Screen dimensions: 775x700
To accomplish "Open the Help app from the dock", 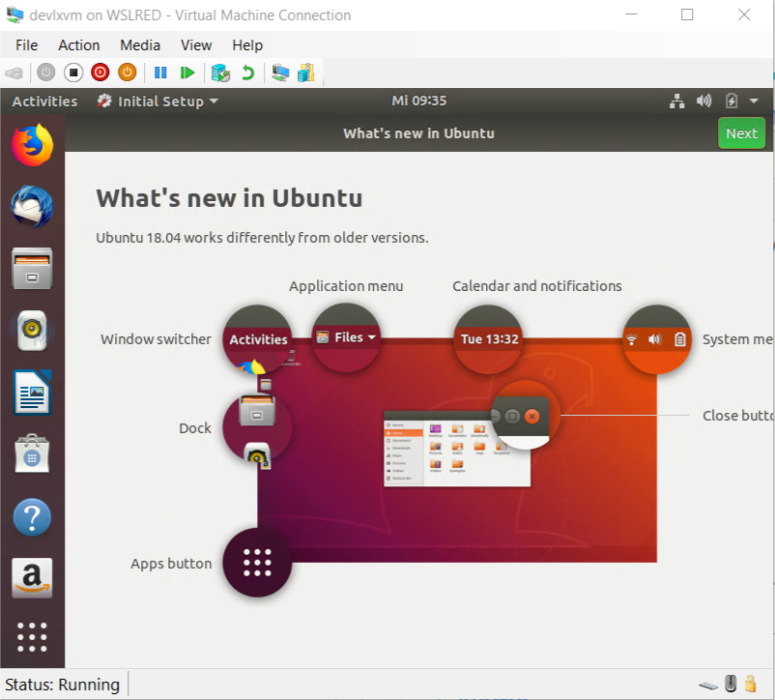I will [32, 516].
